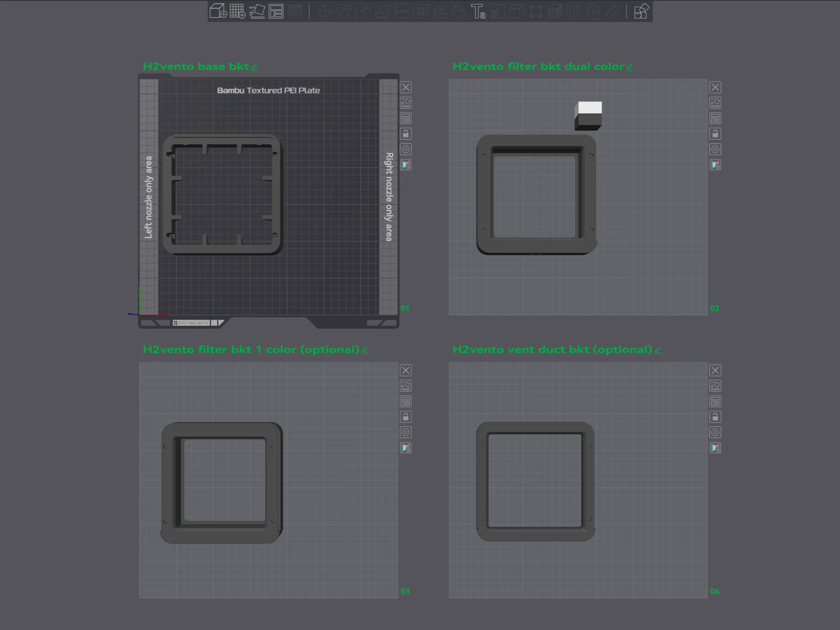The height and width of the screenshot is (630, 840).
Task: Open plate settings for dual color plate
Action: 715,149
